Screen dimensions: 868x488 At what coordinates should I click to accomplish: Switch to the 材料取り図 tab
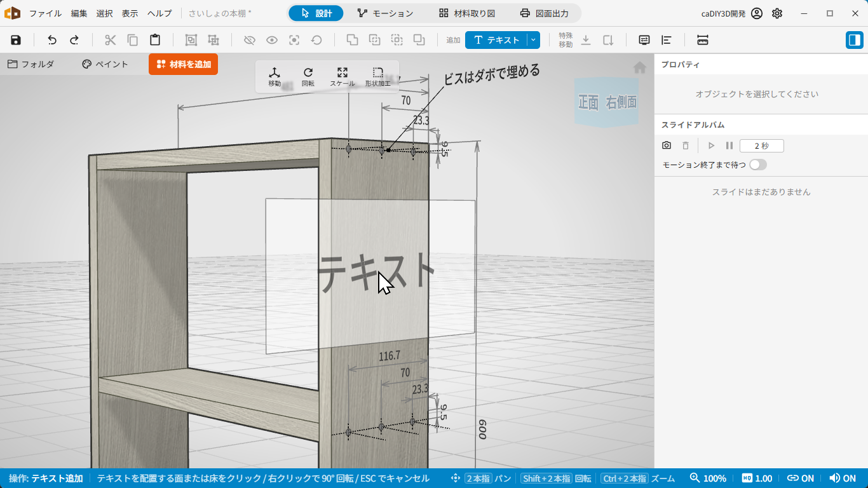[467, 13]
